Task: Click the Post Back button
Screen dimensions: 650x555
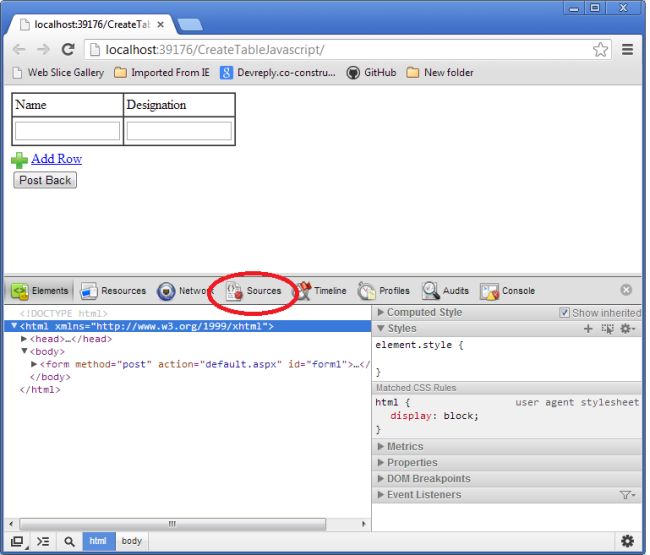Action: [45, 180]
